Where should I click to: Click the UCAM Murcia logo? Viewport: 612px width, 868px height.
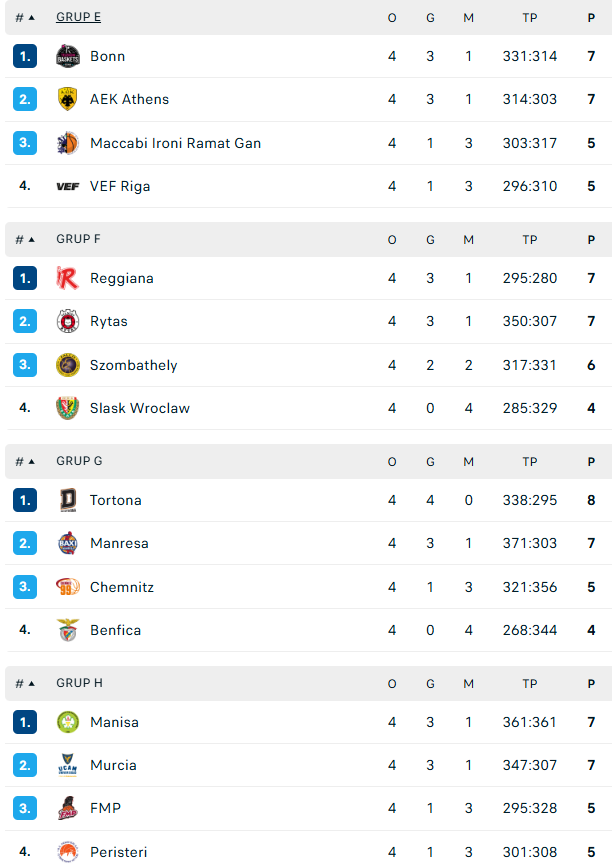click(68, 765)
